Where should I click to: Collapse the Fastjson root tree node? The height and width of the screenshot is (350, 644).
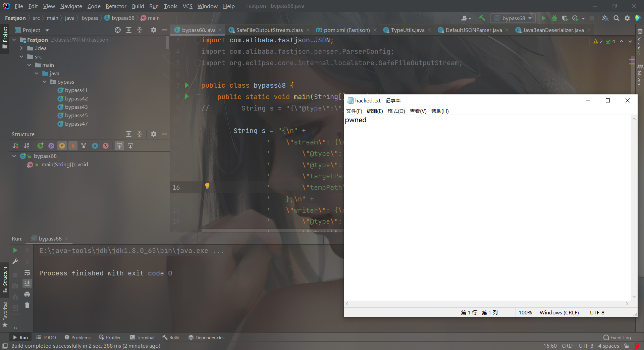[14, 40]
